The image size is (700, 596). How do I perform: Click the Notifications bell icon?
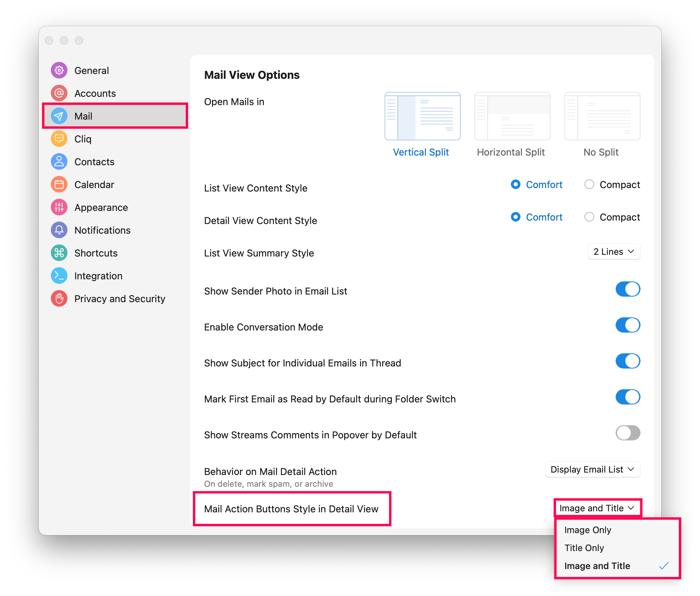pos(59,230)
